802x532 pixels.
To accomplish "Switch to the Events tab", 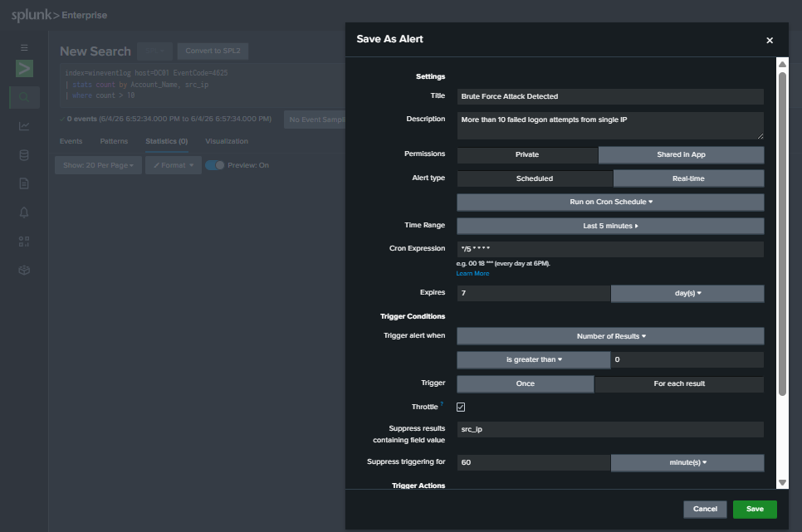I will 71,141.
